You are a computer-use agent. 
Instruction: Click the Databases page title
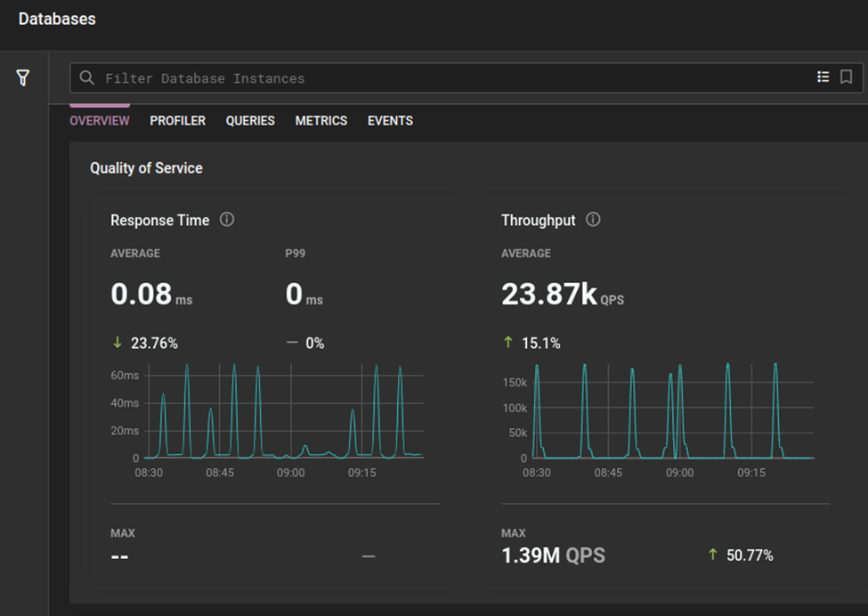[57, 19]
